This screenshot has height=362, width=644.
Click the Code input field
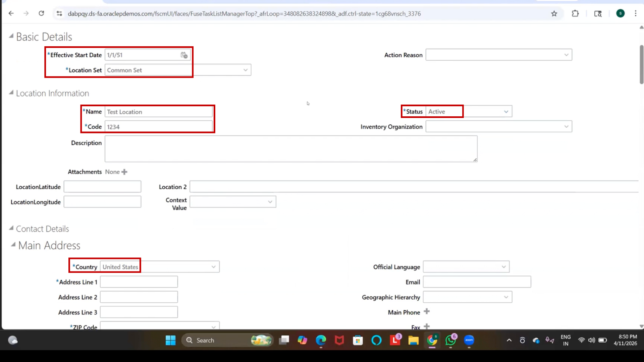click(x=159, y=127)
